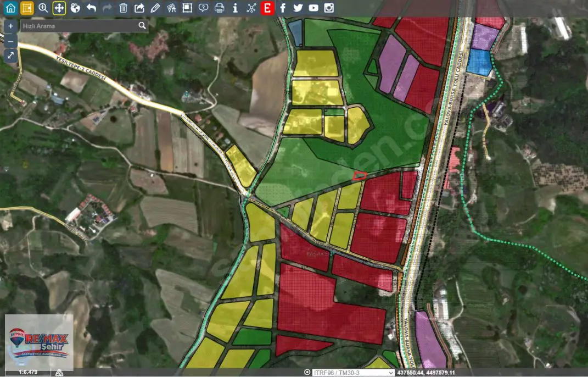This screenshot has width=588, height=377.
Task: Toggle the yellow grid layer button
Action: (x=26, y=8)
